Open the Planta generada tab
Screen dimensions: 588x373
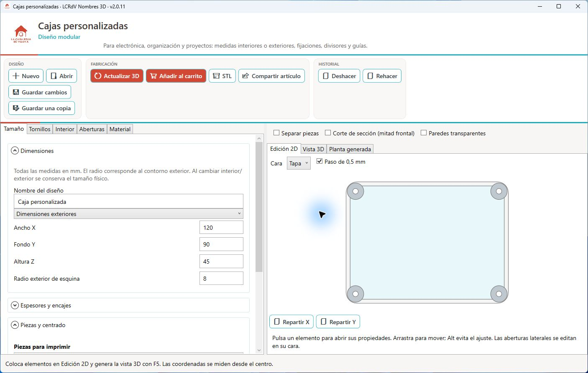(x=350, y=149)
